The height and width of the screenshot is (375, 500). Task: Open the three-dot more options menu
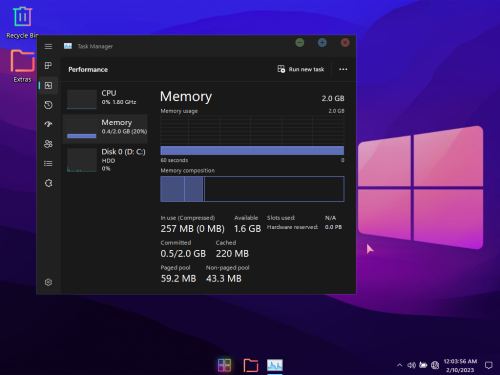pos(343,69)
